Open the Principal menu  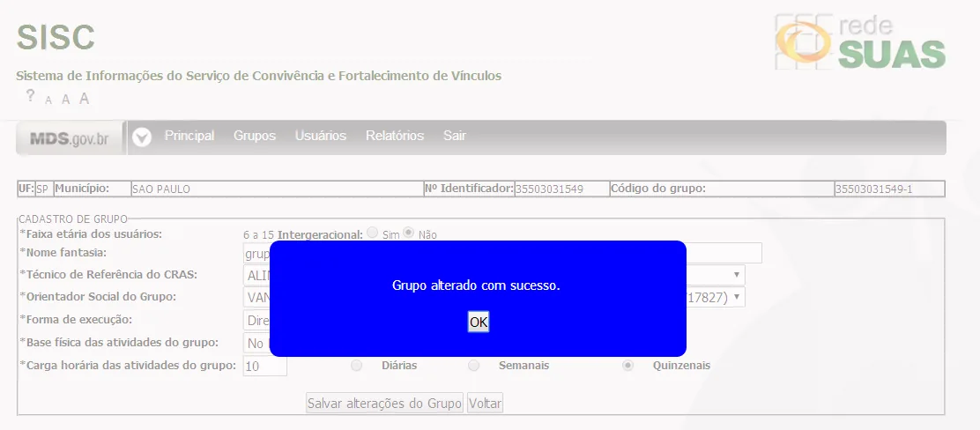click(189, 136)
